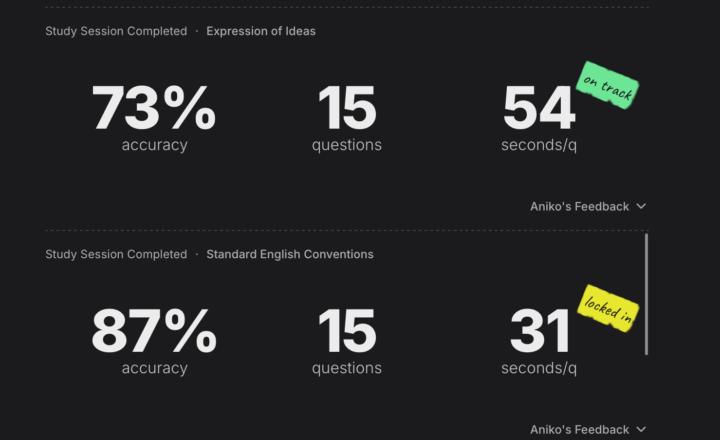Open the Expression of Ideas session title
The height and width of the screenshot is (440, 720).
pyautogui.click(x=261, y=31)
